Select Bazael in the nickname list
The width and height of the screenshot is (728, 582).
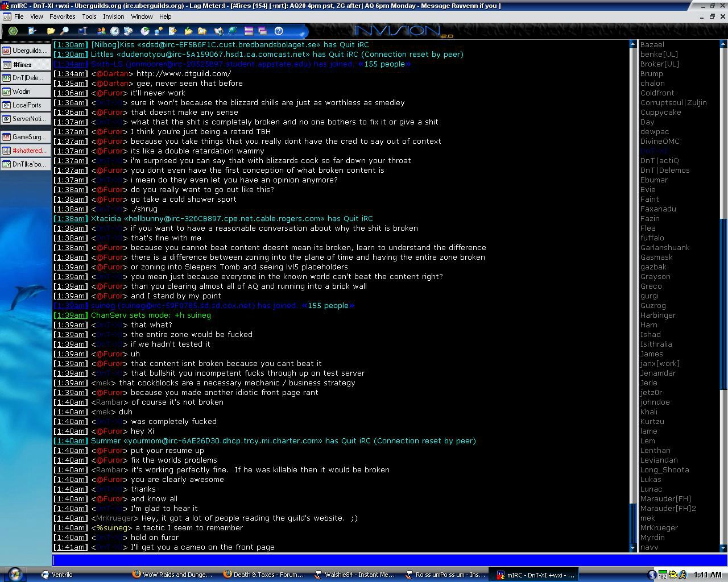(652, 44)
